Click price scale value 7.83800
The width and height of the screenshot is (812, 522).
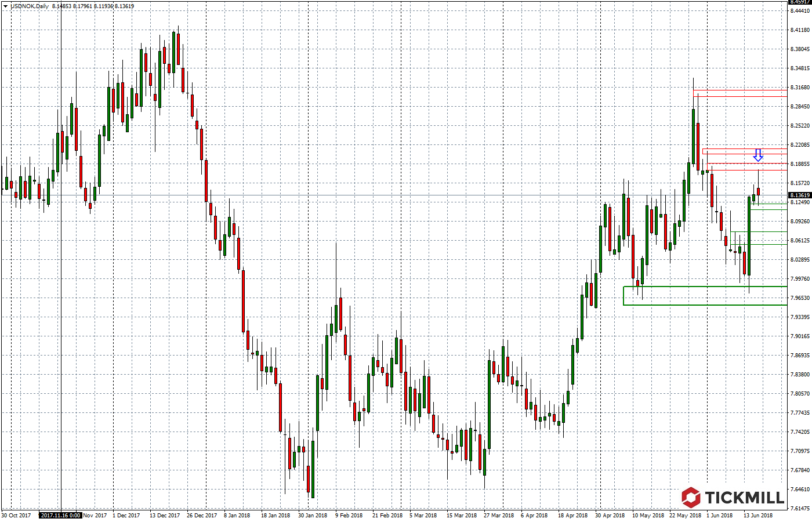click(x=800, y=375)
